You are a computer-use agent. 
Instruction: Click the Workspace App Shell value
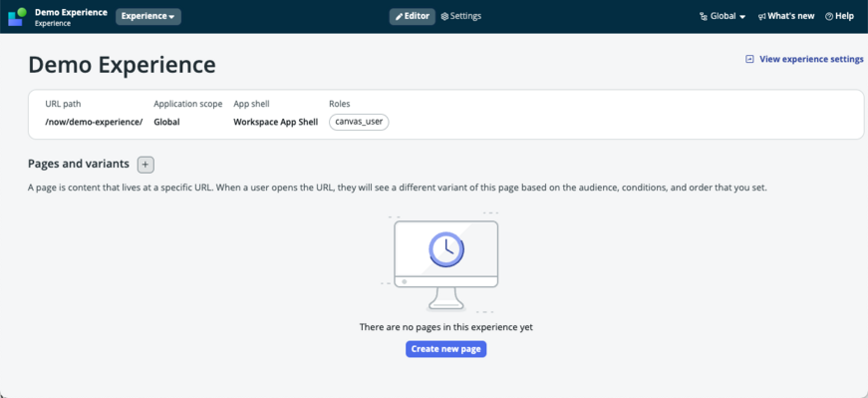coord(276,122)
